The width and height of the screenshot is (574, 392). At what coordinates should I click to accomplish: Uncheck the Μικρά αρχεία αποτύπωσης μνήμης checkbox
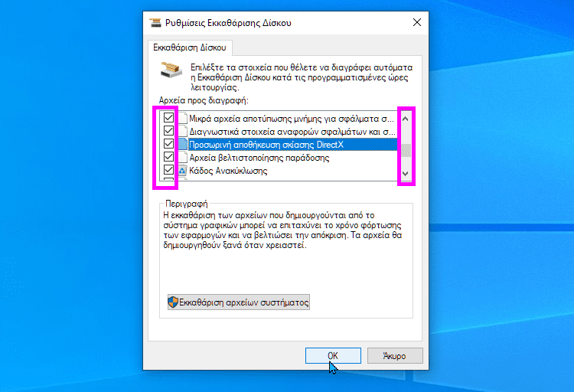(x=168, y=118)
